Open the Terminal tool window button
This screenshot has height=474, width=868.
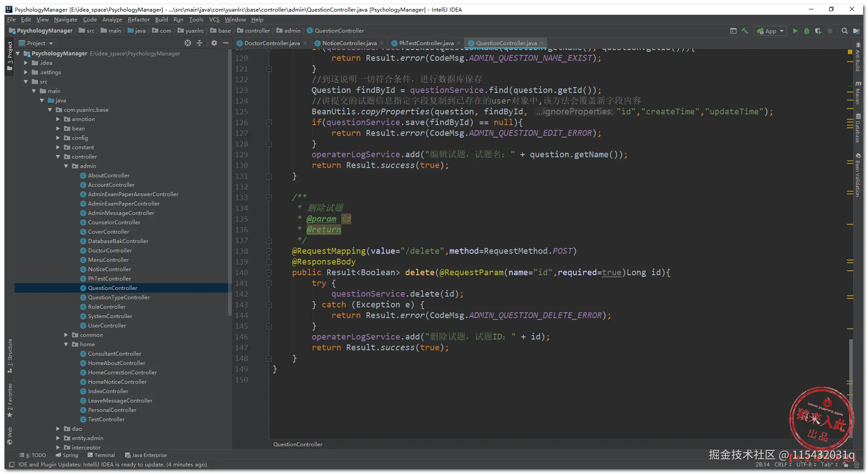pos(101,455)
